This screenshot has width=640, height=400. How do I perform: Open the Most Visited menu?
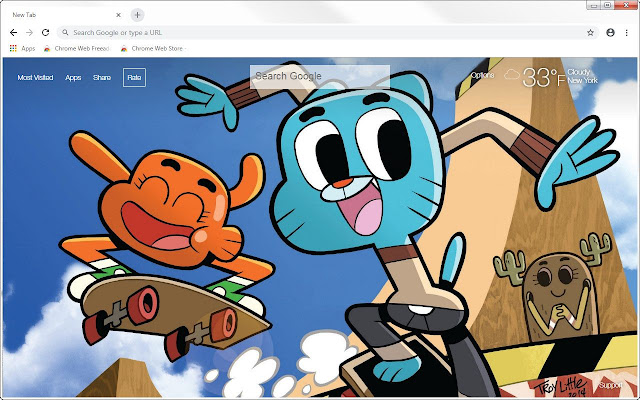coord(35,78)
